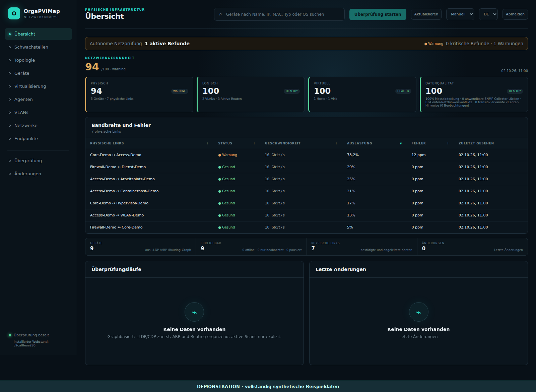Sort by Geschwindigkeit column arrows

click(x=336, y=143)
